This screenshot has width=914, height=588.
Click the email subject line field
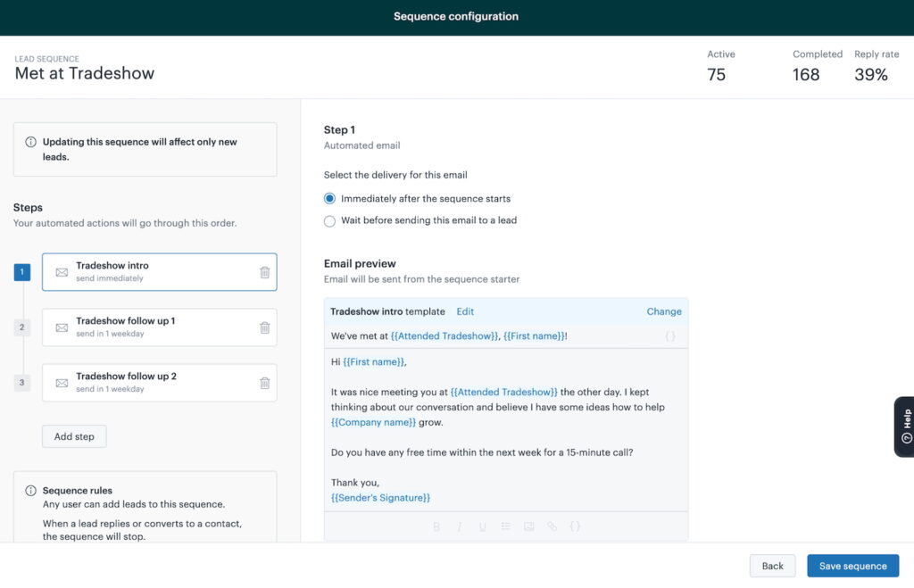(x=506, y=336)
